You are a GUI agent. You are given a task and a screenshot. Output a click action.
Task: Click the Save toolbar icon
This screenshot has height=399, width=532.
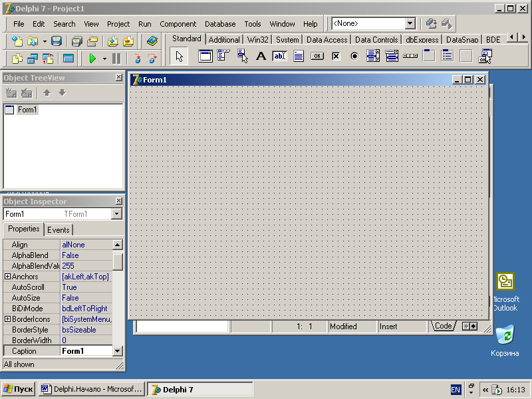[x=57, y=41]
